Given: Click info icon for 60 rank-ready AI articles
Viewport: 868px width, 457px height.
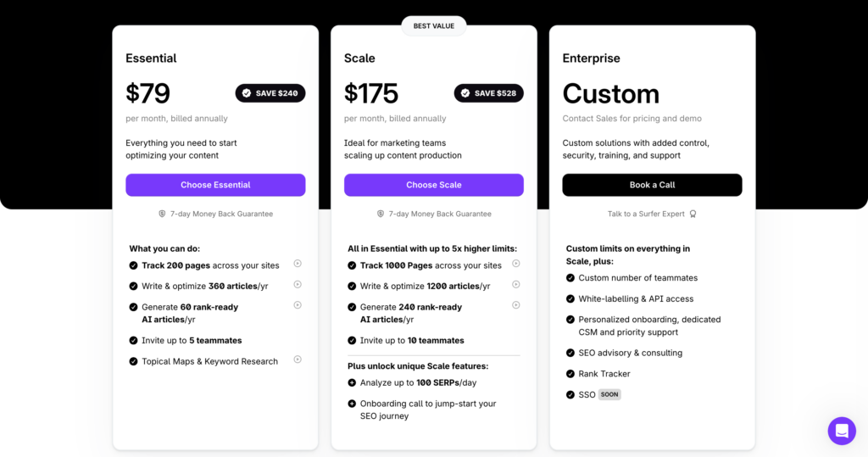Looking at the screenshot, I should tap(298, 305).
